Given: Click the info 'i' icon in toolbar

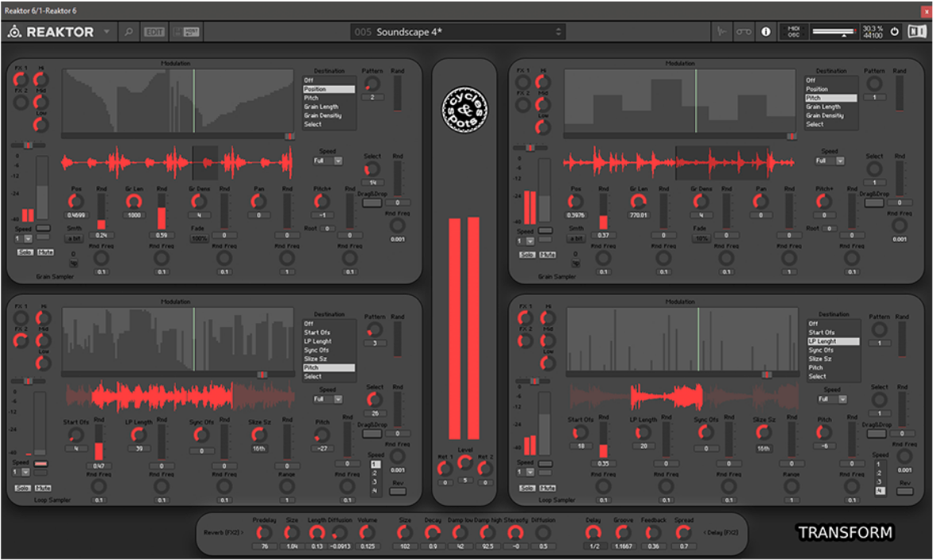Looking at the screenshot, I should pos(766,32).
